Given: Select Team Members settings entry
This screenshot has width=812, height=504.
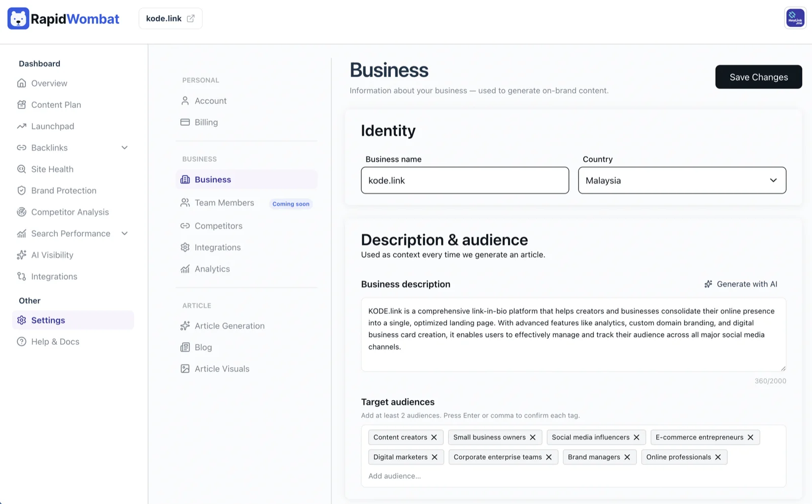Looking at the screenshot, I should (224, 203).
